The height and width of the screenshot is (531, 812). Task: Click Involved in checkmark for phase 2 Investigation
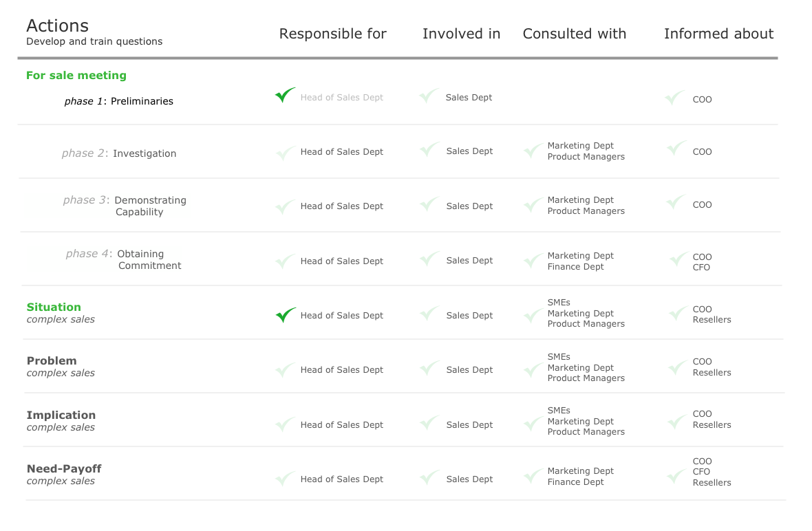[x=429, y=149]
